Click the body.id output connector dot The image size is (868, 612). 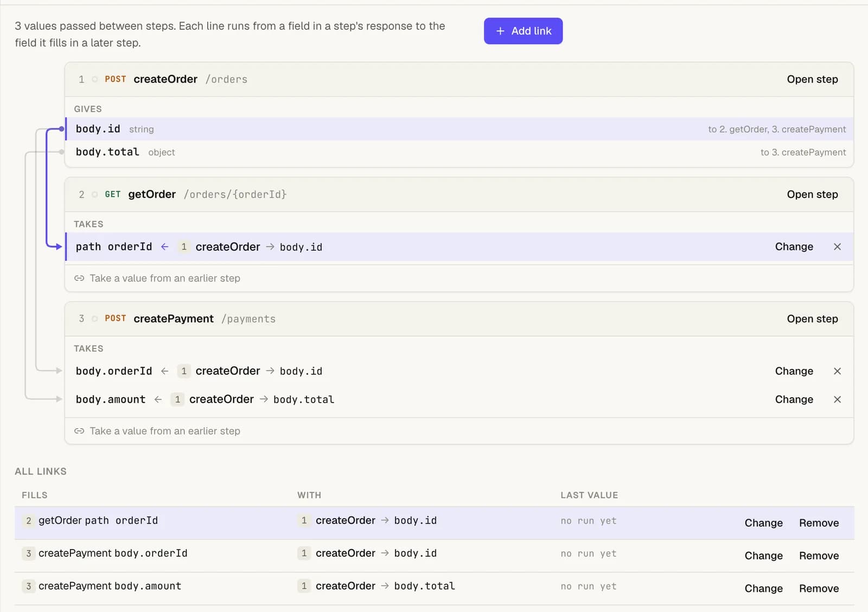click(x=61, y=129)
